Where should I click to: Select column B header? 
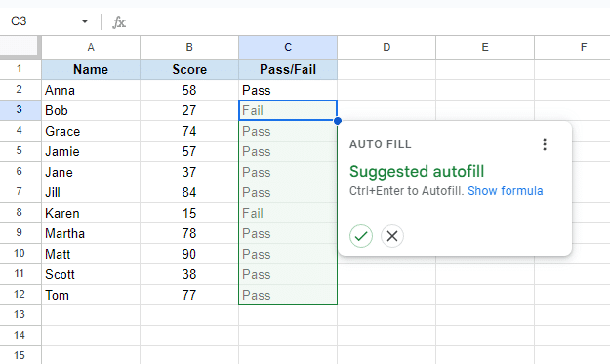(189, 47)
